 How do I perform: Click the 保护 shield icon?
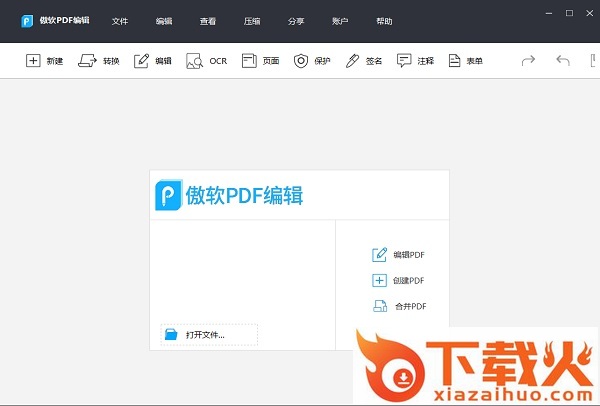[x=301, y=60]
